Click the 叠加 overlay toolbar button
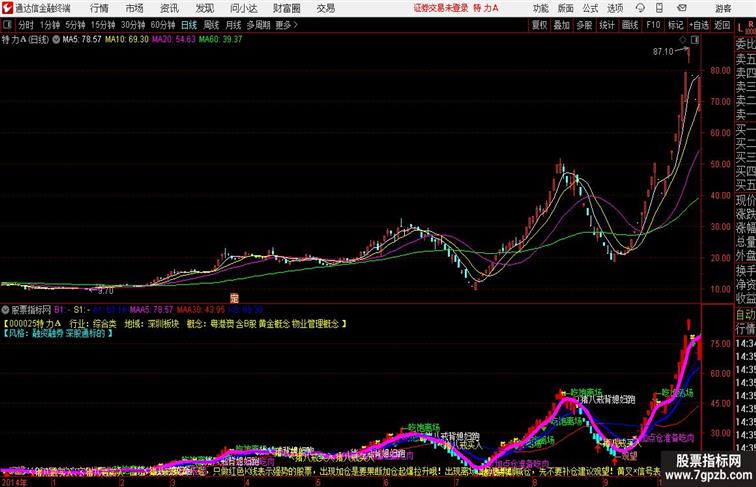The width and height of the screenshot is (756, 487). pyautogui.click(x=562, y=25)
